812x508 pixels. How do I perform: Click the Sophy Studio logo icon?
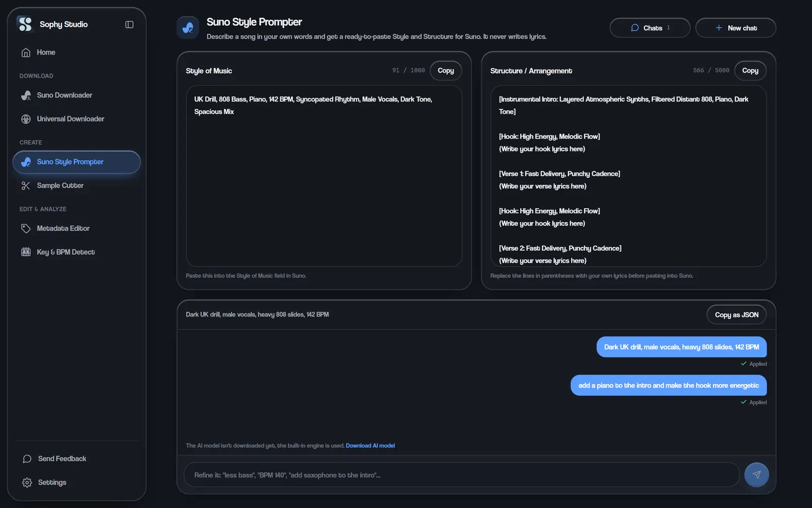pyautogui.click(x=25, y=24)
